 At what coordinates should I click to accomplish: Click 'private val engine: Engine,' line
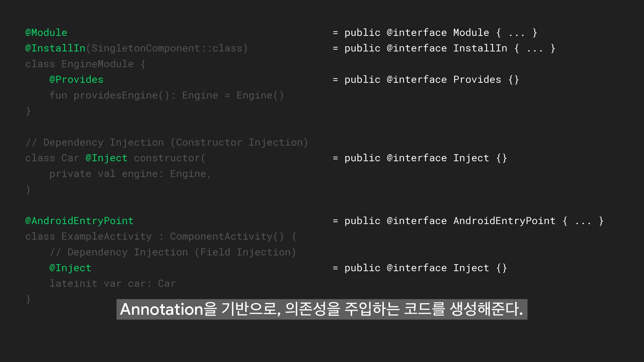click(130, 174)
